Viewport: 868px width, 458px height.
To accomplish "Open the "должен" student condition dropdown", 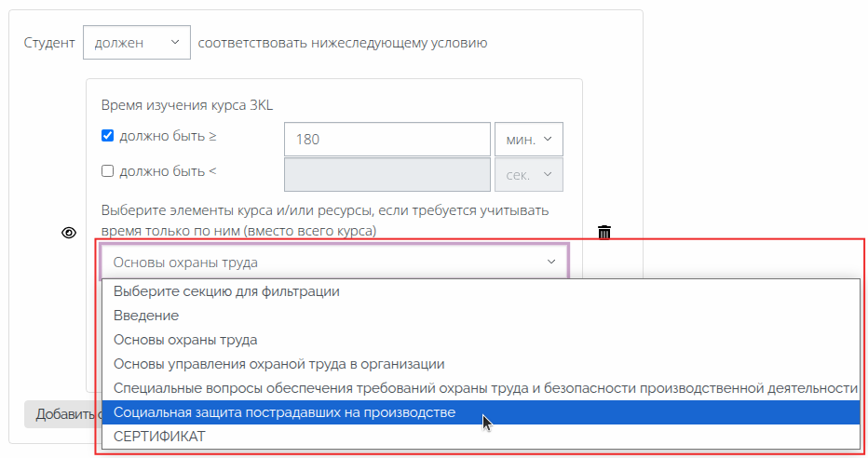I will point(136,43).
